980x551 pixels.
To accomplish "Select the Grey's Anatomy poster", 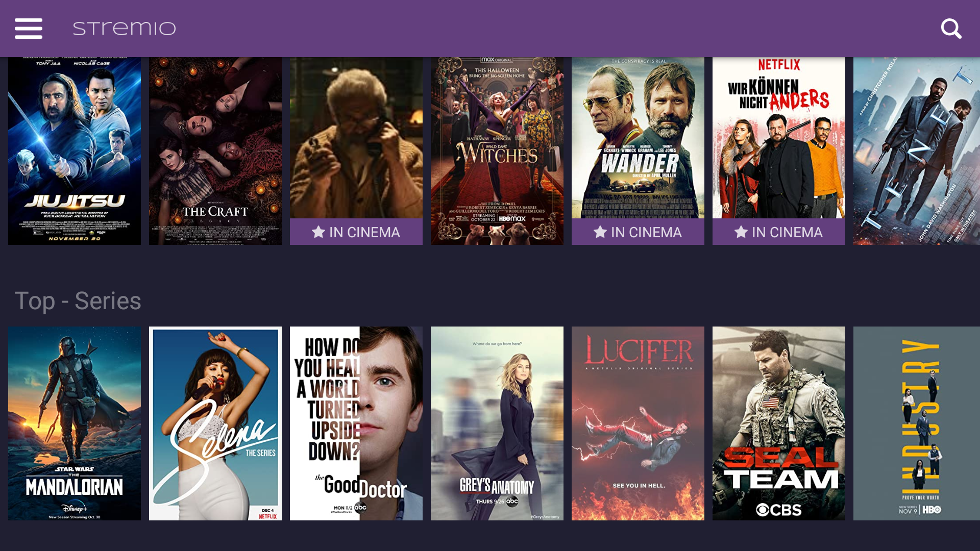I will (497, 423).
